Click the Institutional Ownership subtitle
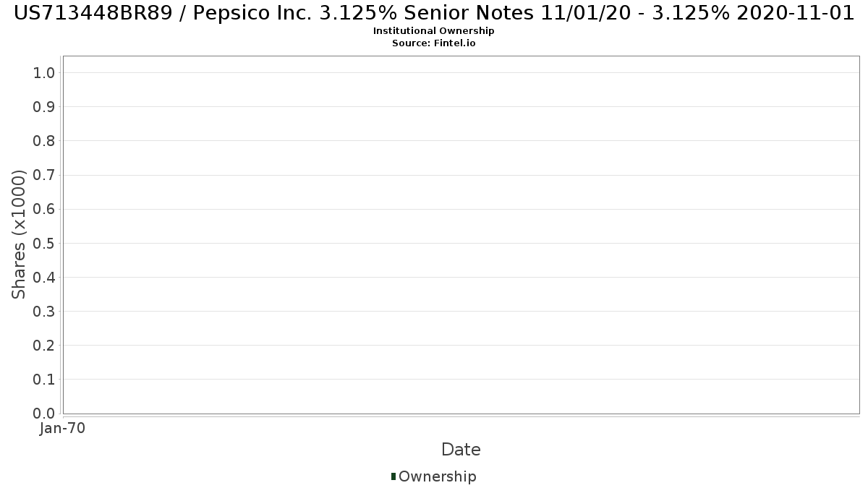Viewport: 868px width, 488px height. (434, 31)
